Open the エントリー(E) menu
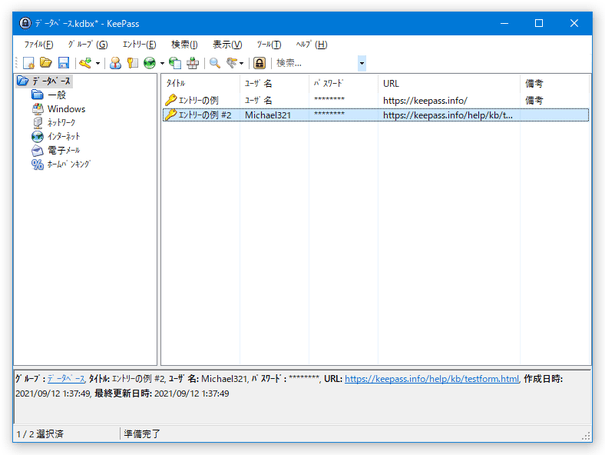Image resolution: width=605 pixels, height=455 pixels. [139, 44]
